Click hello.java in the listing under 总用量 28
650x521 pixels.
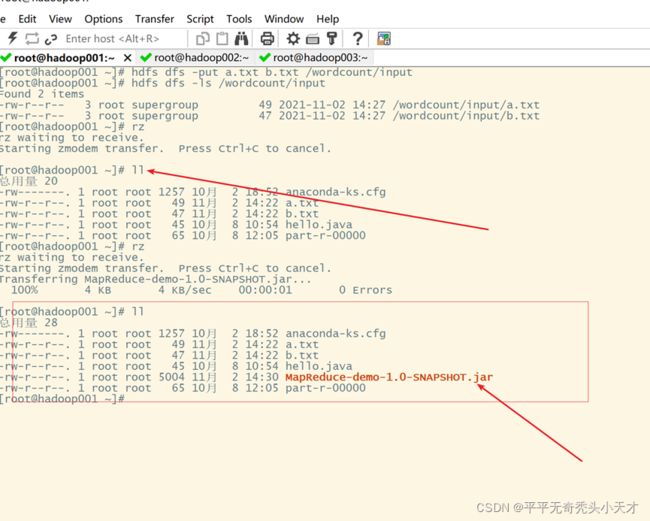[319, 366]
